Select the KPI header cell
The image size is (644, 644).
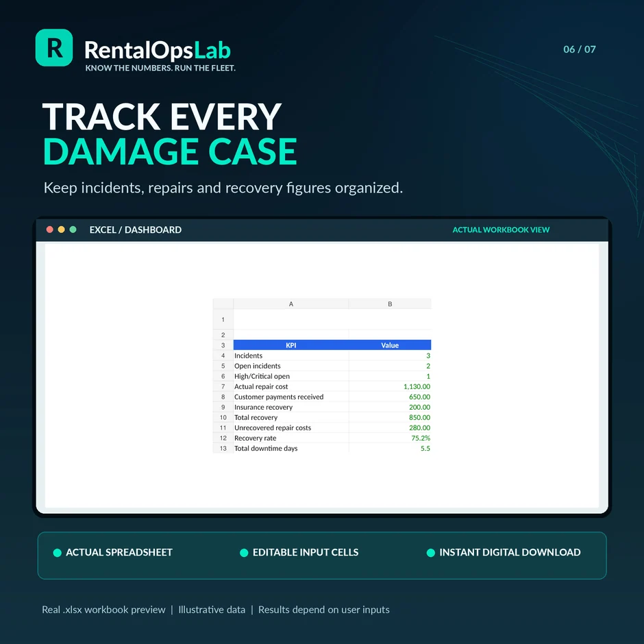[x=290, y=345]
